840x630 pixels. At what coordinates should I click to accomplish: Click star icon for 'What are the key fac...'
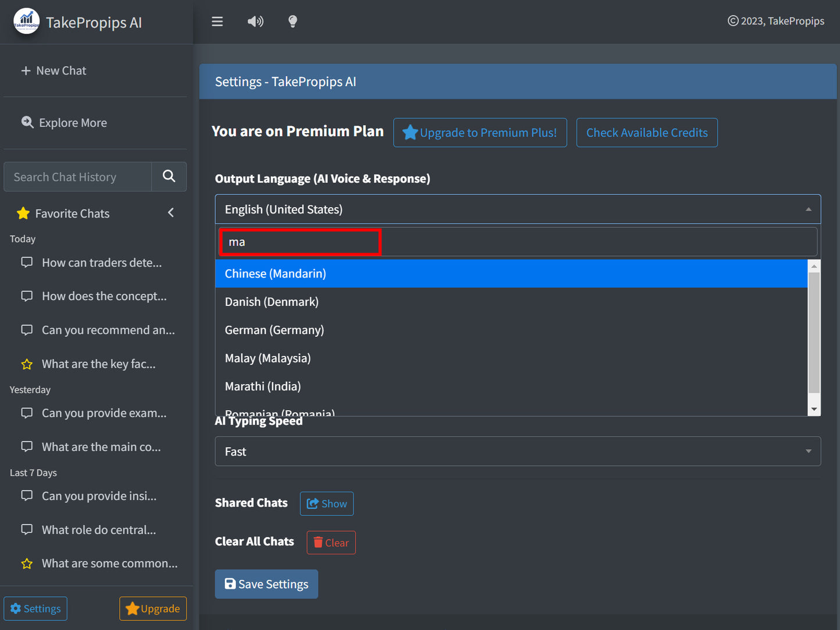[x=27, y=364]
